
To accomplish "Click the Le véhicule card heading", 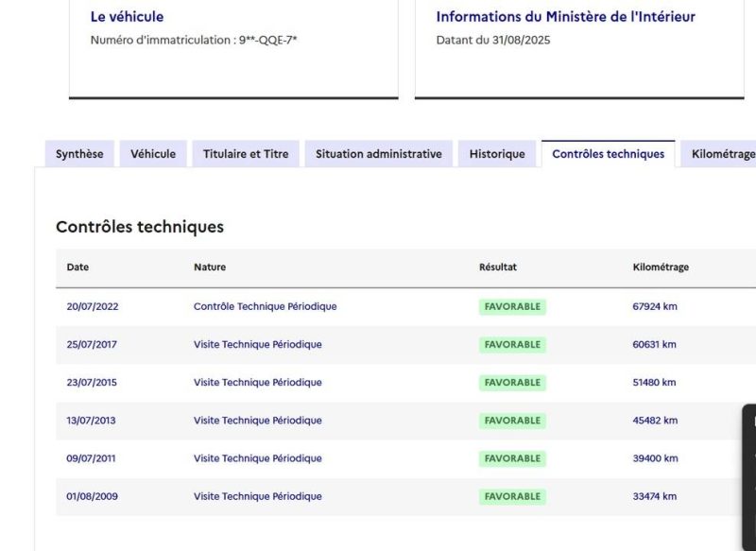I will coord(118,16).
